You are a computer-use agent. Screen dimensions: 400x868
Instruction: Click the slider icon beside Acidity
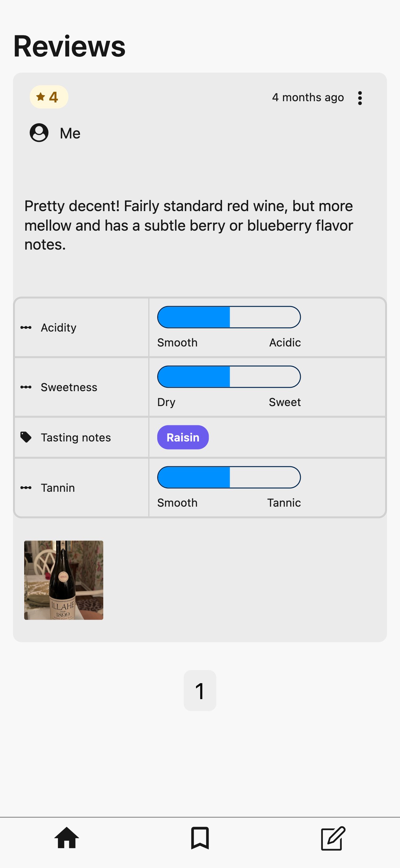point(26,327)
